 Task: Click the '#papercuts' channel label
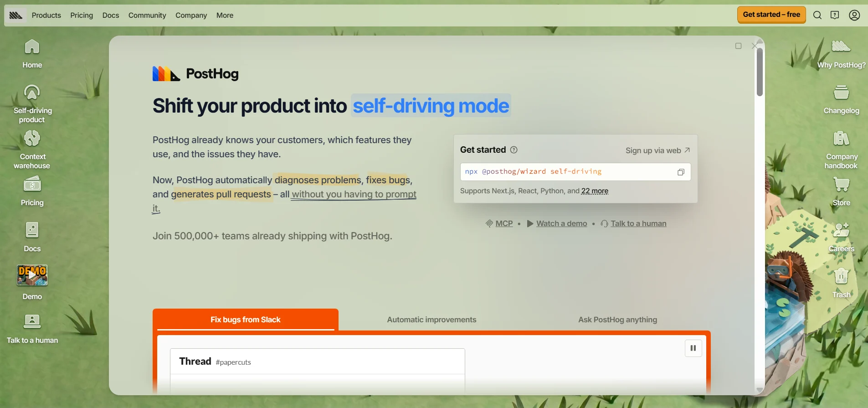(x=233, y=362)
